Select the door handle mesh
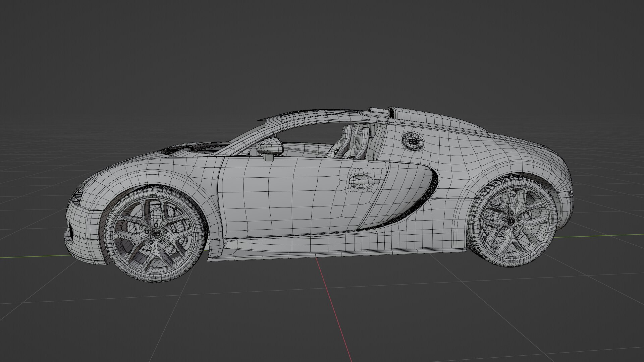 pyautogui.click(x=364, y=181)
